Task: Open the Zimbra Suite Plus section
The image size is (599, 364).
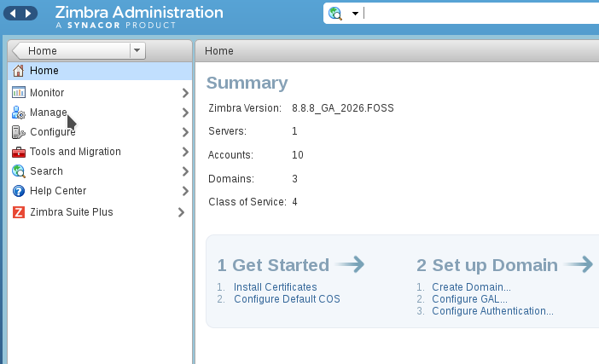Action: click(x=72, y=212)
